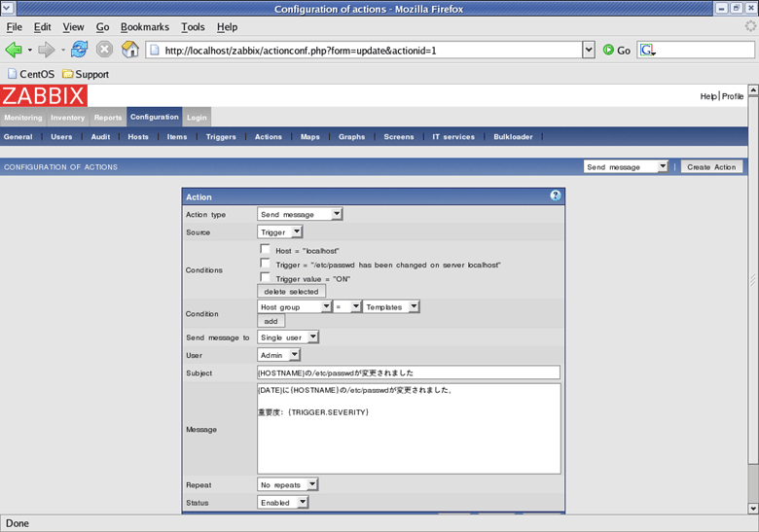Click the browser Back arrow icon
The image size is (759, 532).
pyautogui.click(x=14, y=50)
